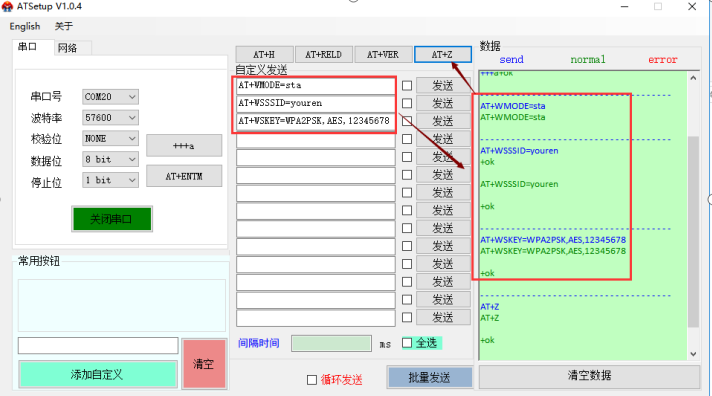Click the green 关闭串口 close port button
The width and height of the screenshot is (712, 396).
pos(112,219)
